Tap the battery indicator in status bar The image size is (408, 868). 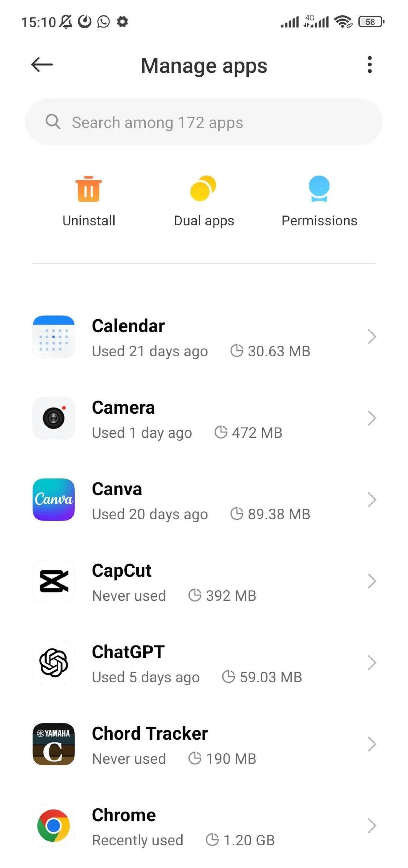(371, 22)
